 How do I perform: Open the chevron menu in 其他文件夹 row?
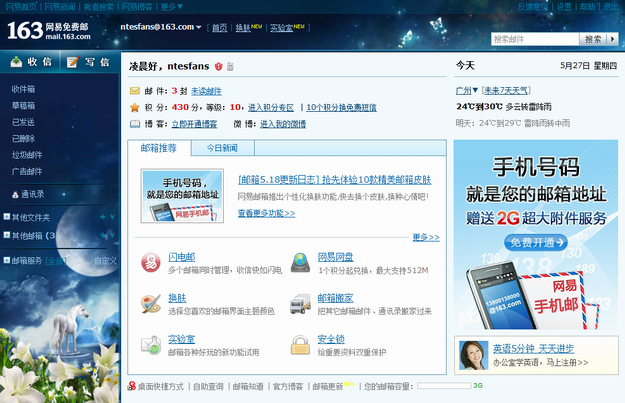pyautogui.click(x=112, y=217)
